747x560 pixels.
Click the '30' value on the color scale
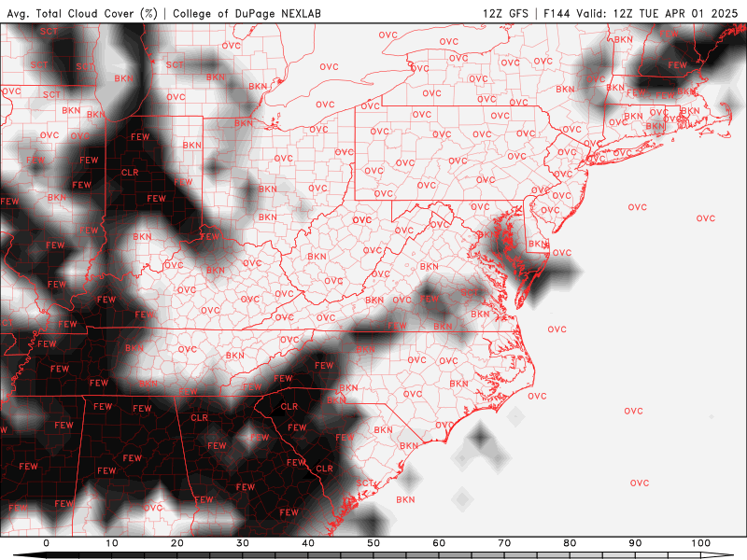[x=243, y=543]
